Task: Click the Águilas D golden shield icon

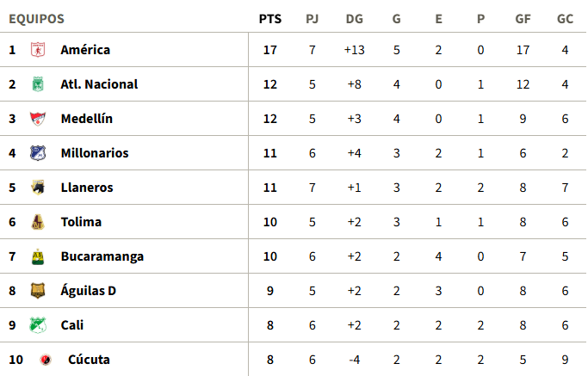Action: (x=38, y=291)
